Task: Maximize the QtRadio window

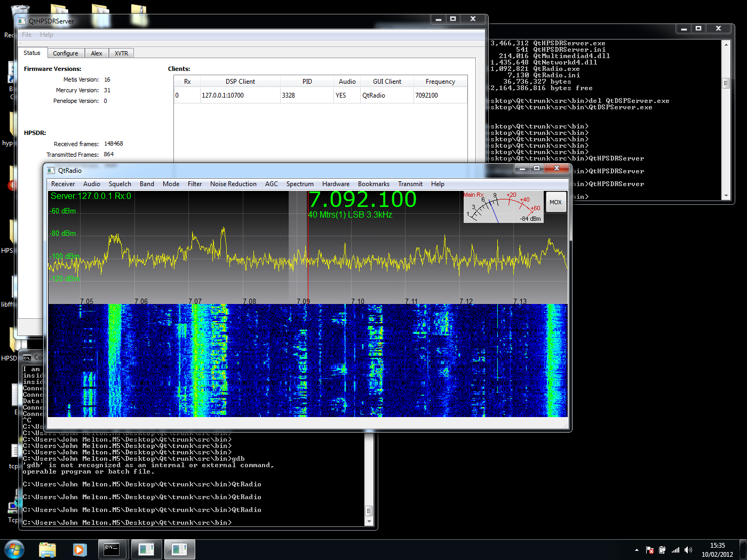Action: pos(537,169)
